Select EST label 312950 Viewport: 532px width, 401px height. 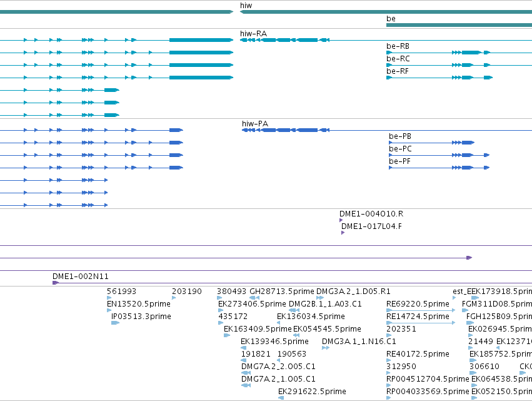(x=401, y=367)
